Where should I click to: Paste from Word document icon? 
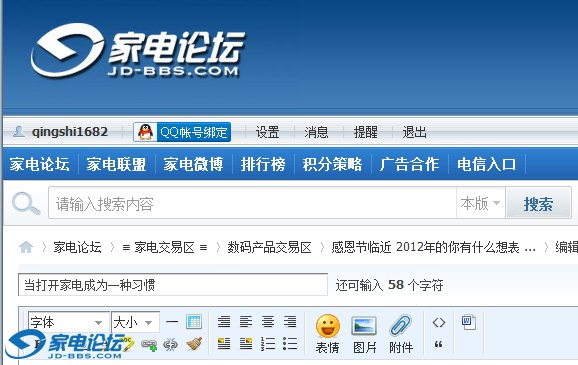click(469, 322)
